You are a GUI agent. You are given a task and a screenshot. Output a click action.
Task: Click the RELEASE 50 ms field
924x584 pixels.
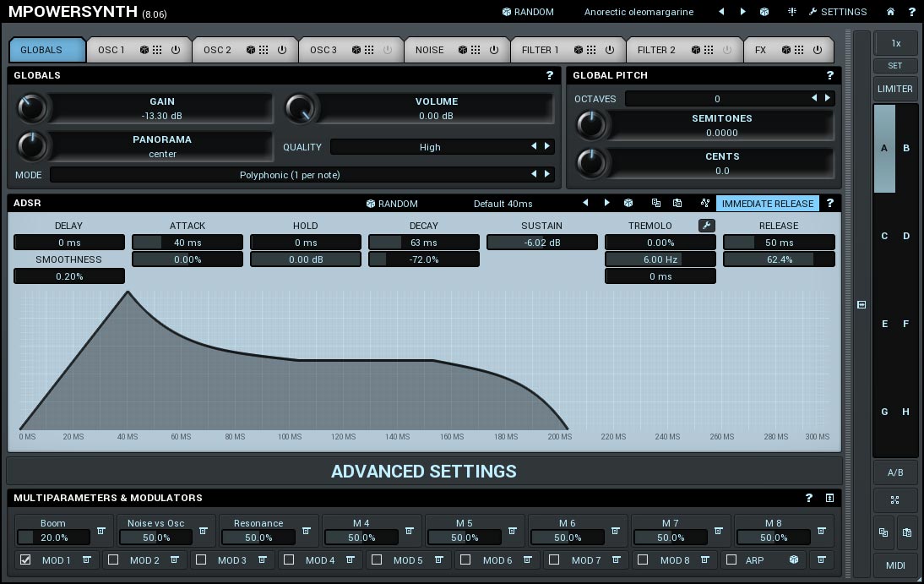pos(779,243)
